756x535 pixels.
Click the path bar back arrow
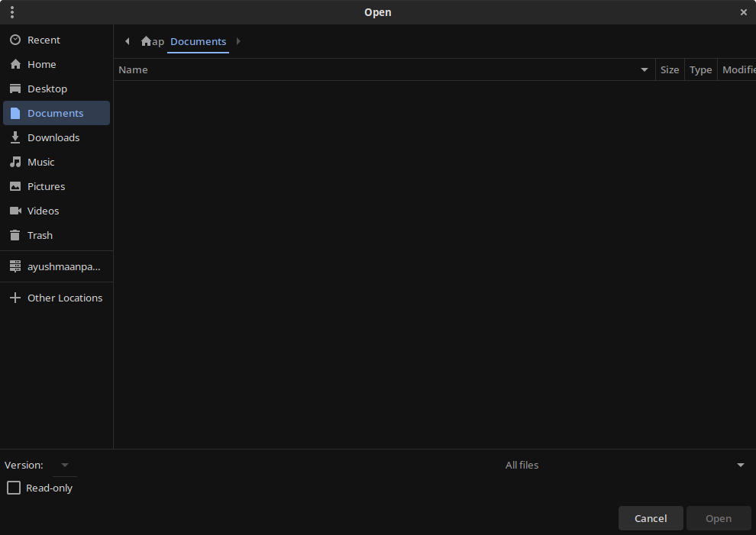click(x=128, y=41)
